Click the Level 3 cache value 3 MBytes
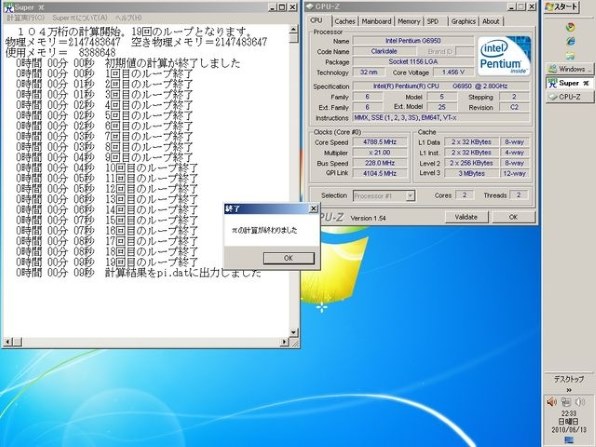Image resolution: width=596 pixels, height=447 pixels. 471,173
